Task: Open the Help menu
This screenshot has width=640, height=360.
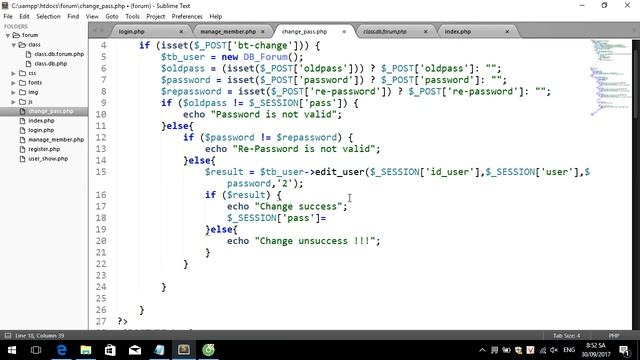Action: pyautogui.click(x=216, y=17)
